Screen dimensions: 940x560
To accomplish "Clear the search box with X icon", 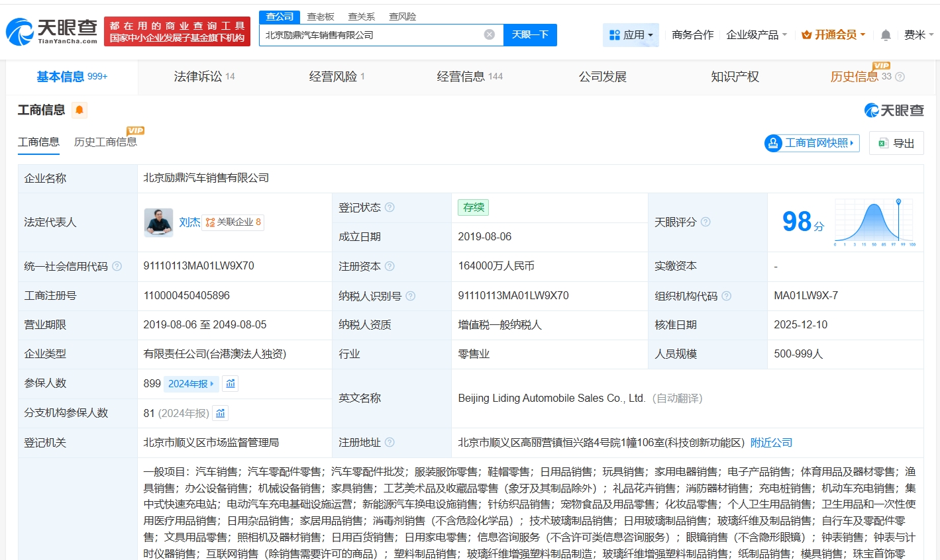I will pos(489,34).
